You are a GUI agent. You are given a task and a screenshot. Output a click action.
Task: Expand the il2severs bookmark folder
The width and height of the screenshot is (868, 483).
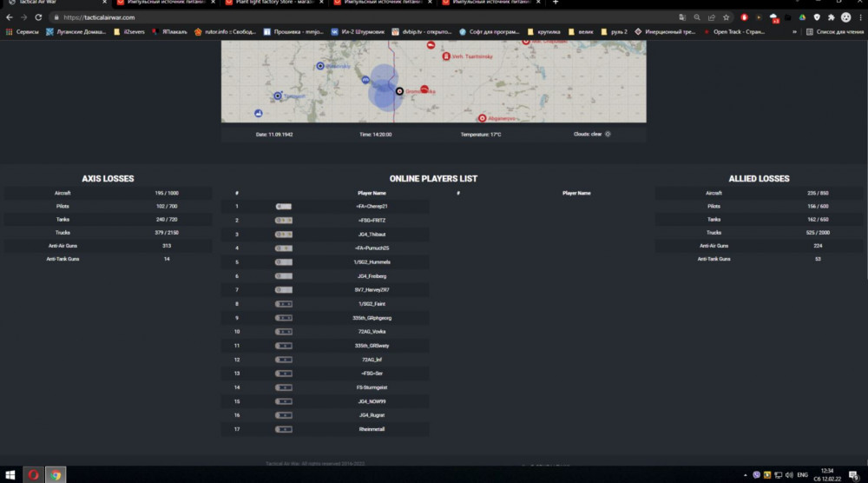pos(131,31)
